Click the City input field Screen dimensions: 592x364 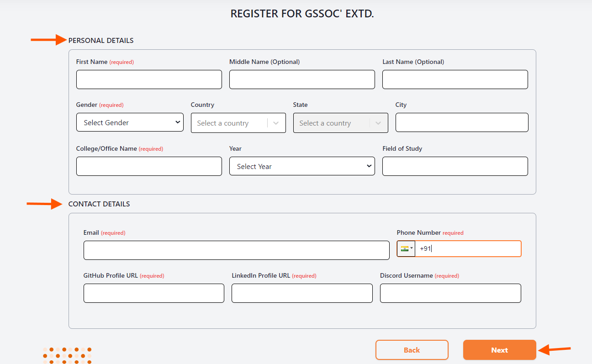[x=461, y=122]
